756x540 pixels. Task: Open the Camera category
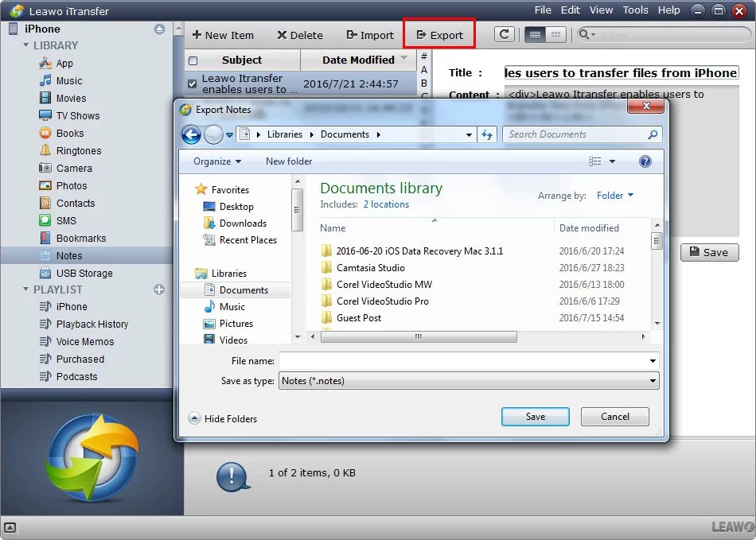[74, 168]
